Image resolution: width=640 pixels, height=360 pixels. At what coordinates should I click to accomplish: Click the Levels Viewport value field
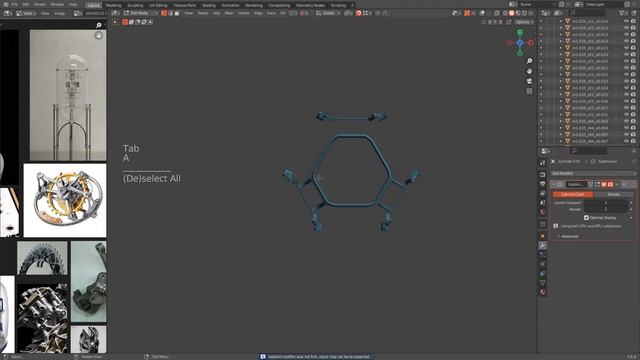pos(606,202)
